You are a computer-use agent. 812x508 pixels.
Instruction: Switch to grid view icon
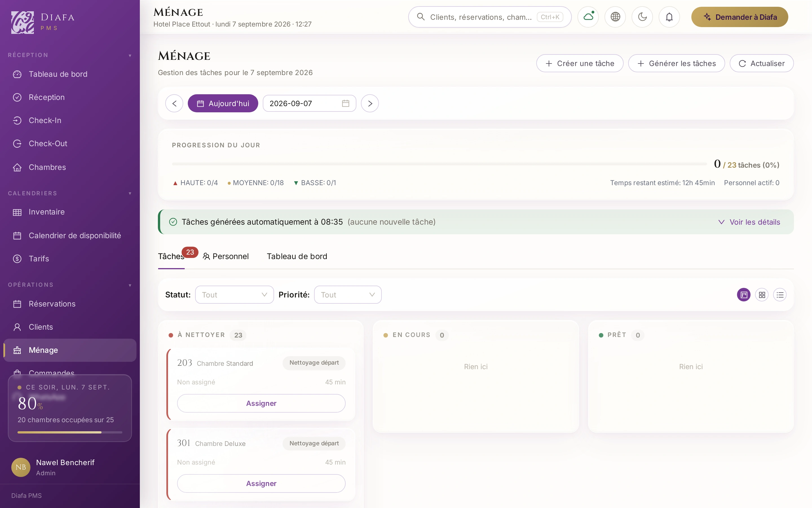click(x=762, y=295)
